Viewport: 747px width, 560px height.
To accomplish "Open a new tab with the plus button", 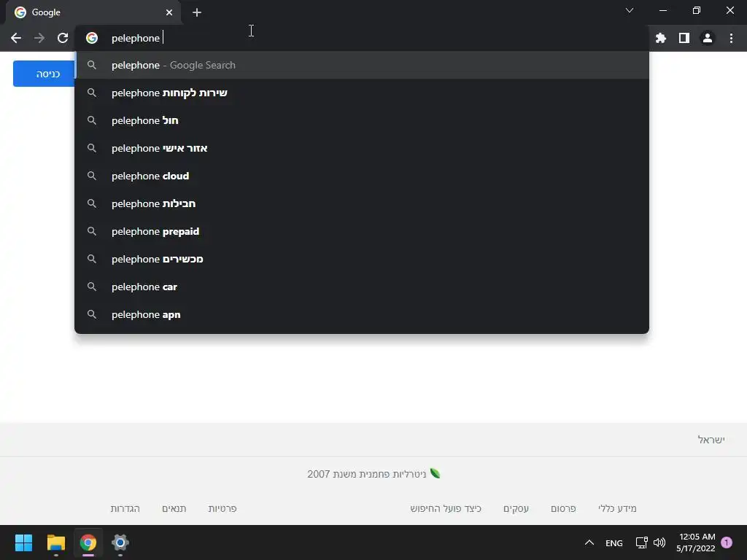I will tap(197, 12).
